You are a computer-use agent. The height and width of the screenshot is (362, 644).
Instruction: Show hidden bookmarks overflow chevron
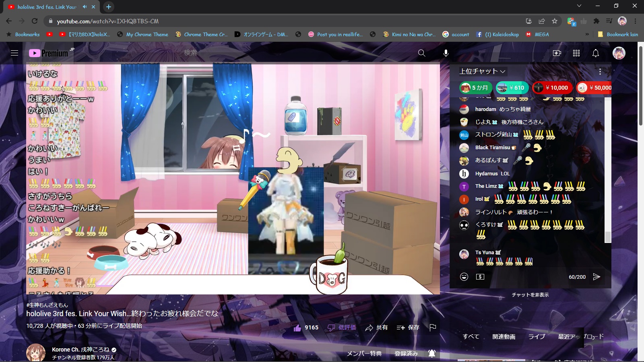(587, 35)
